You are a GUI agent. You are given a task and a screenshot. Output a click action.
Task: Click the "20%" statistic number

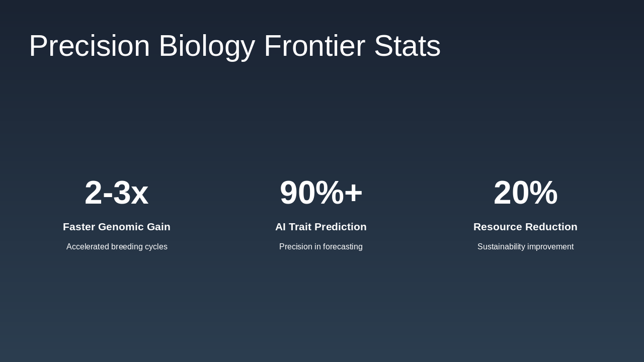point(525,193)
